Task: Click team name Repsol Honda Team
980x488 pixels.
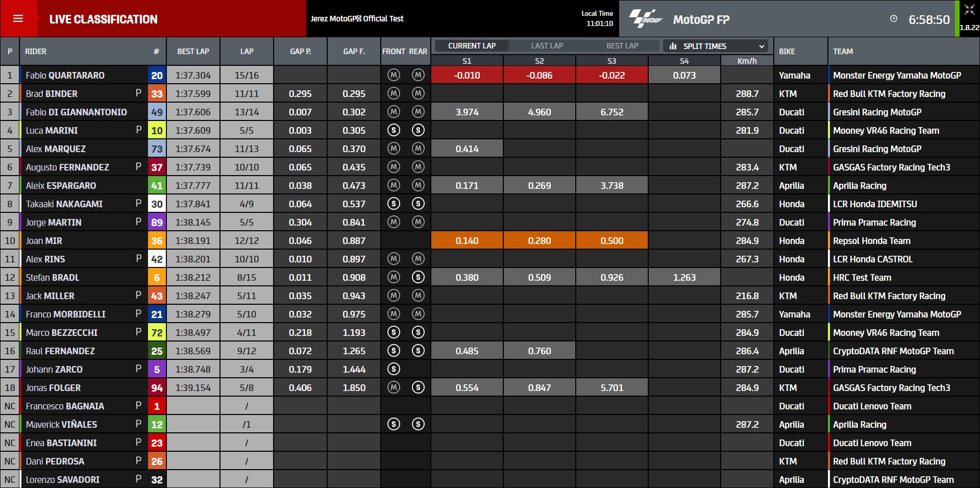Action: (872, 241)
